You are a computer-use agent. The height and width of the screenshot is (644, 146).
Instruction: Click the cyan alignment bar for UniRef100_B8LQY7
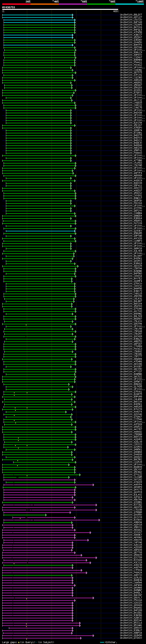(38, 15)
